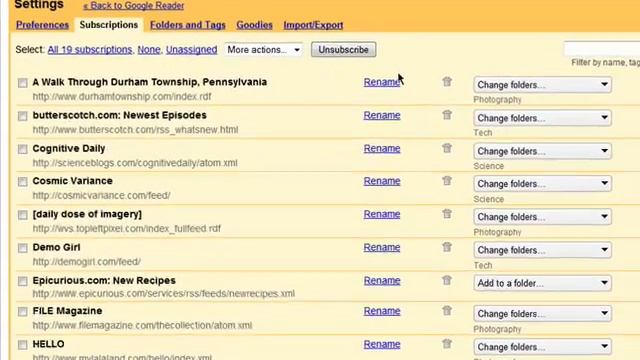The image size is (640, 360).
Task: Click the filter by name input field
Action: 602,49
